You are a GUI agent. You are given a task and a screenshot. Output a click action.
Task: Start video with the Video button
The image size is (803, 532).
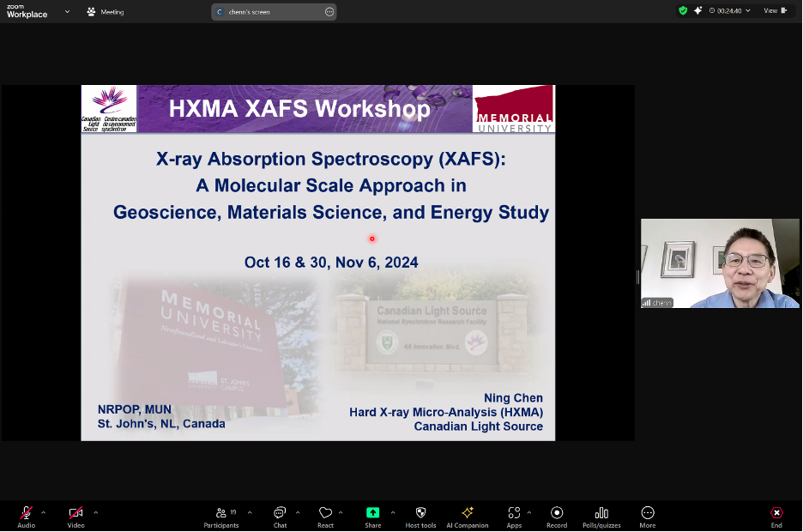[75, 513]
